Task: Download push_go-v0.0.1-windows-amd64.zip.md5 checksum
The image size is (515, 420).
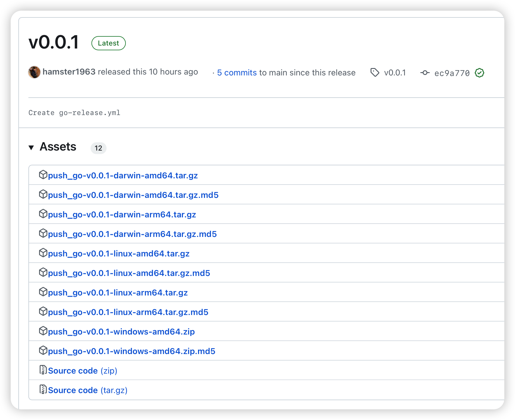Action: (131, 351)
